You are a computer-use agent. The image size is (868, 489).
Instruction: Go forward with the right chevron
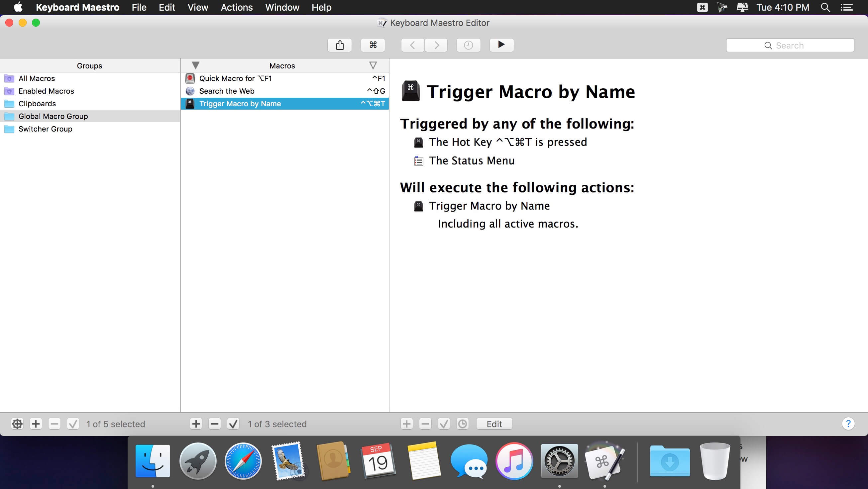(436, 45)
